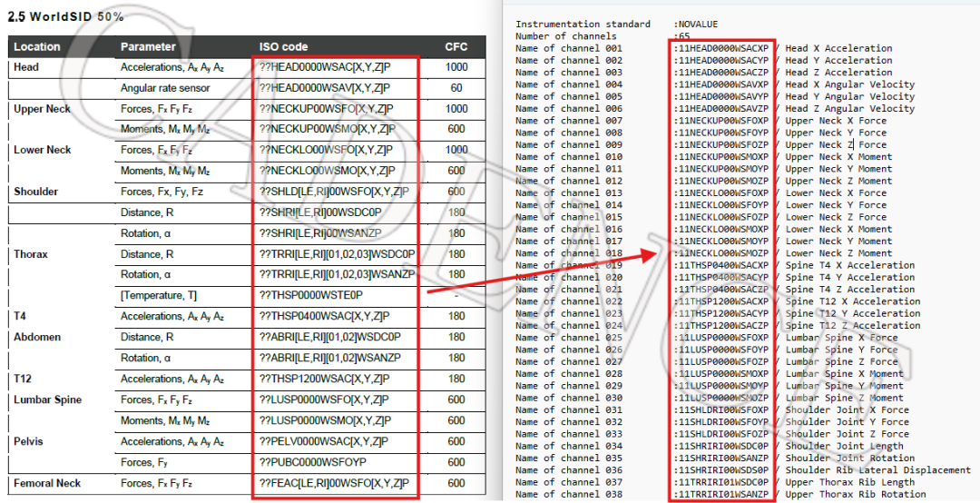The width and height of the screenshot is (980, 503).
Task: Click CFC value 60 in angular rate row
Action: coord(456,88)
